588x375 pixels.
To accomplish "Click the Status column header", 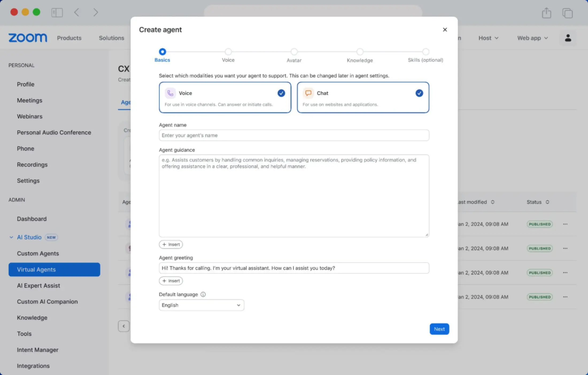I will [534, 202].
